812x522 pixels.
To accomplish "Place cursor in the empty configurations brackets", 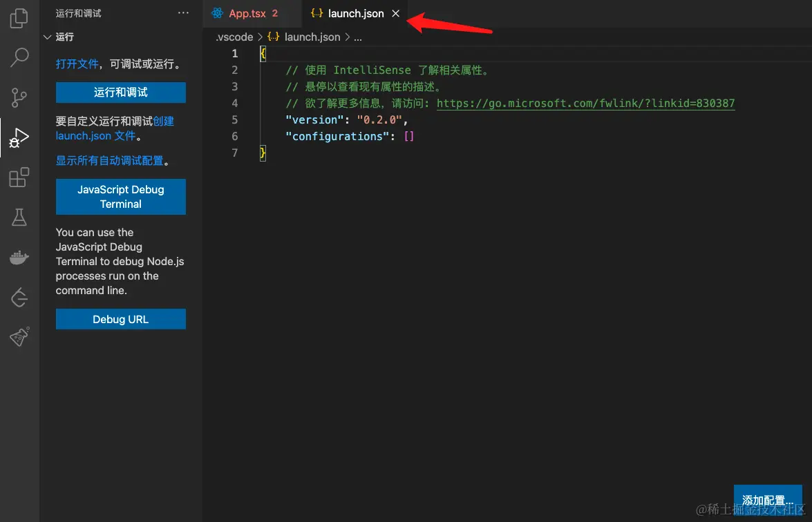I will pyautogui.click(x=409, y=137).
